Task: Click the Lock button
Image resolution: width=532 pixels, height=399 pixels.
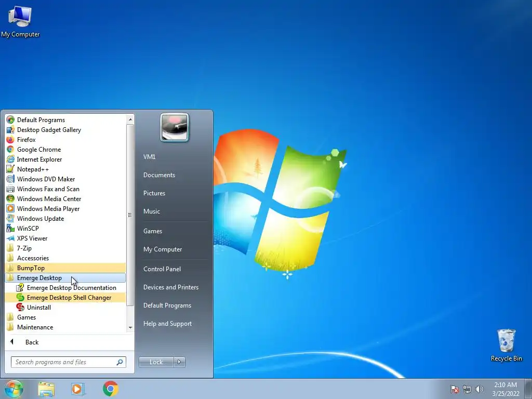Action: [156, 362]
